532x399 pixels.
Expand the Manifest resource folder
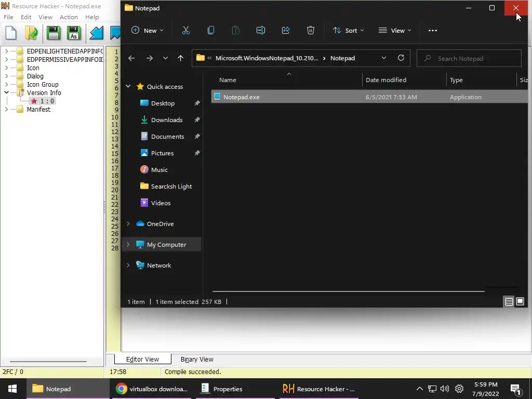click(6, 109)
